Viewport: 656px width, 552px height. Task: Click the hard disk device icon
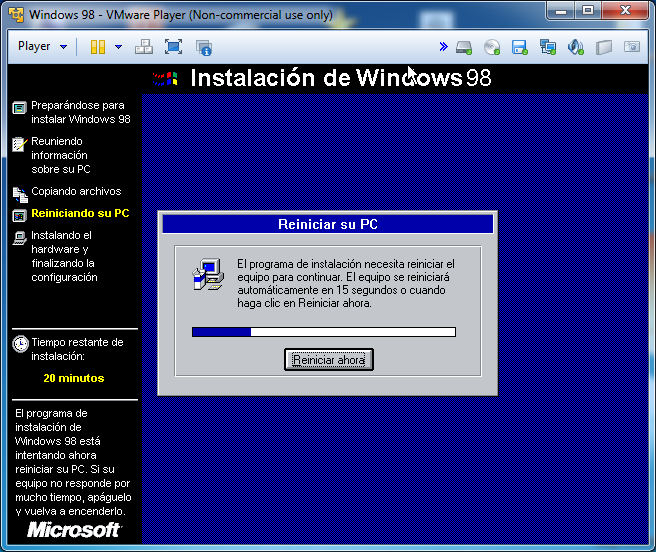tap(464, 47)
